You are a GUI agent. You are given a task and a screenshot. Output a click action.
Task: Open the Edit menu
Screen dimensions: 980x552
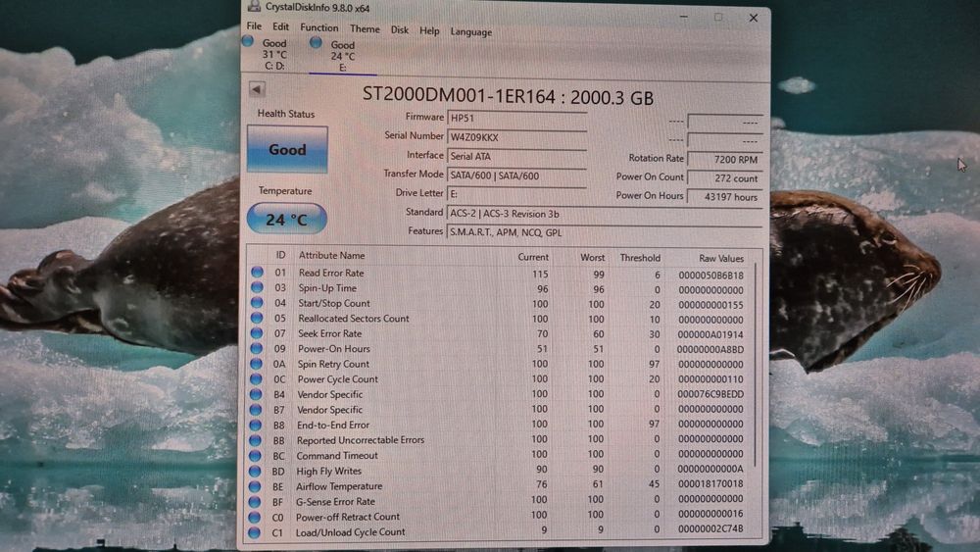(x=280, y=26)
